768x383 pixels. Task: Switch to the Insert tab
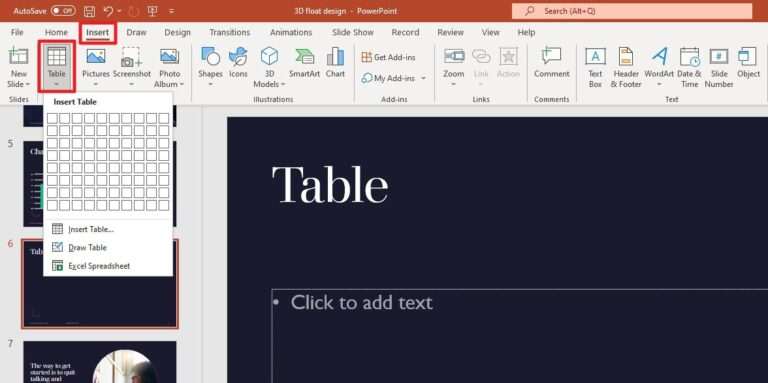tap(97, 32)
